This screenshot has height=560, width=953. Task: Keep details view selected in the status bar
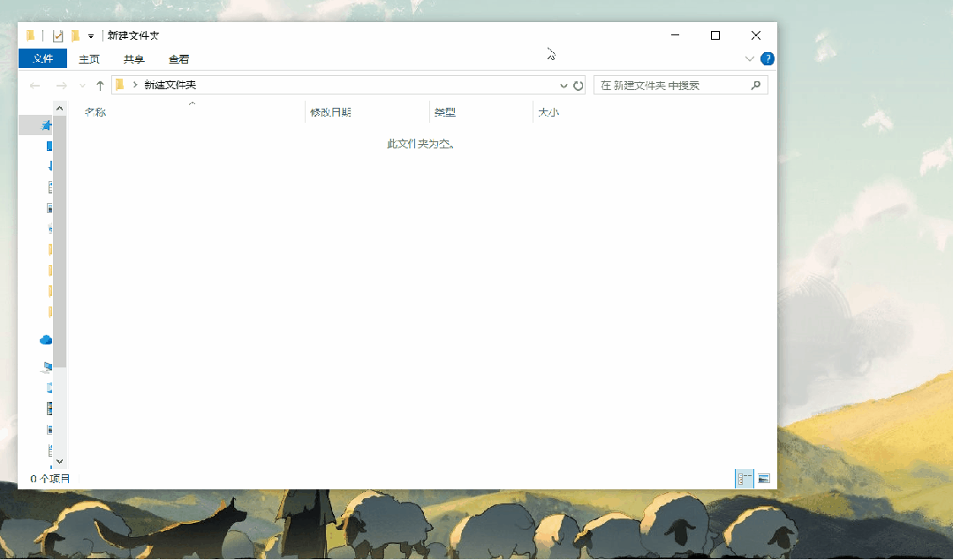[743, 478]
